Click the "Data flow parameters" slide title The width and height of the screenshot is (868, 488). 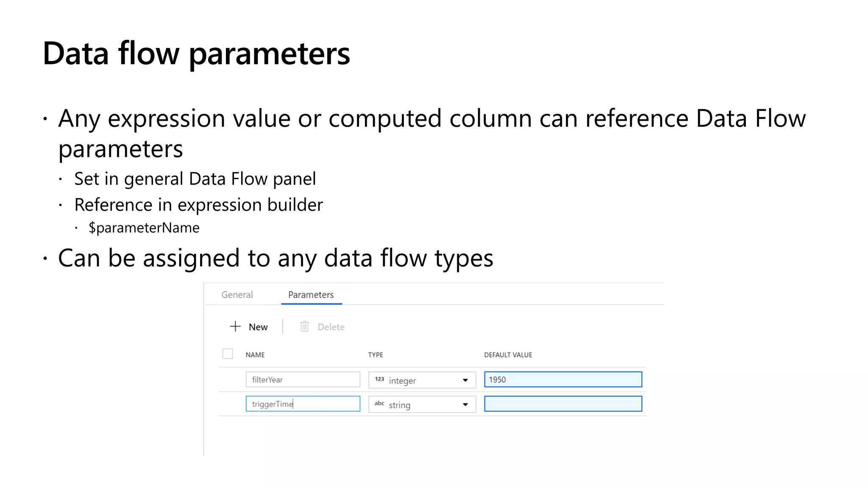pos(196,54)
